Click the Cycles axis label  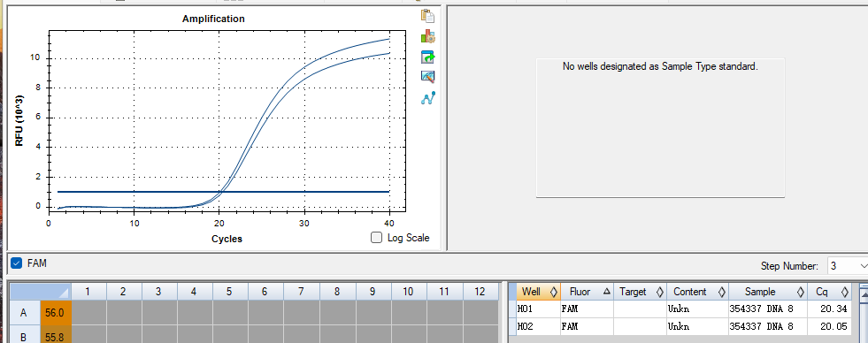227,239
